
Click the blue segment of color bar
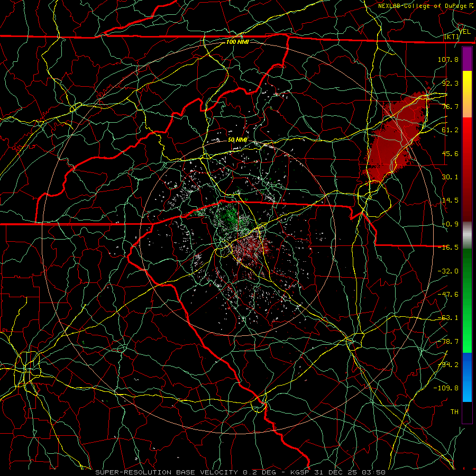pyautogui.click(x=467, y=377)
